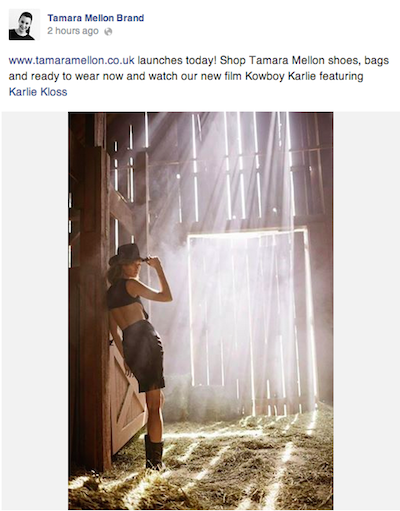Click gray margin right of the photo

(x=366, y=311)
